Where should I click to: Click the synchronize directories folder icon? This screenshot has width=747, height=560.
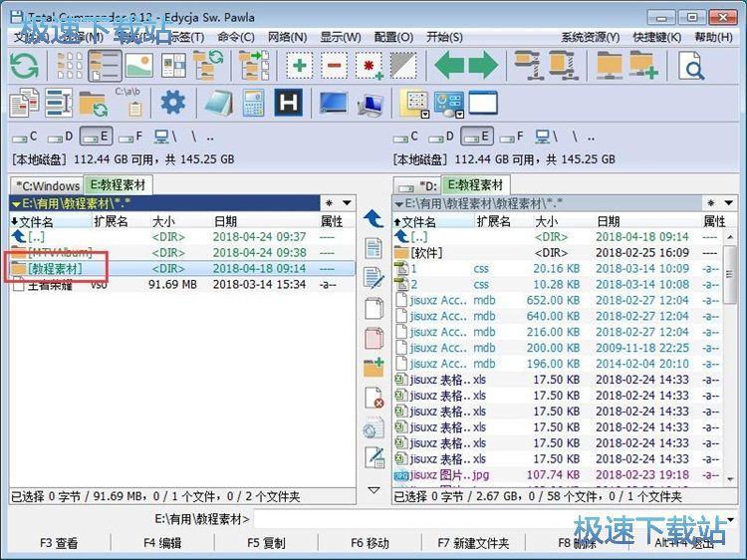93,104
